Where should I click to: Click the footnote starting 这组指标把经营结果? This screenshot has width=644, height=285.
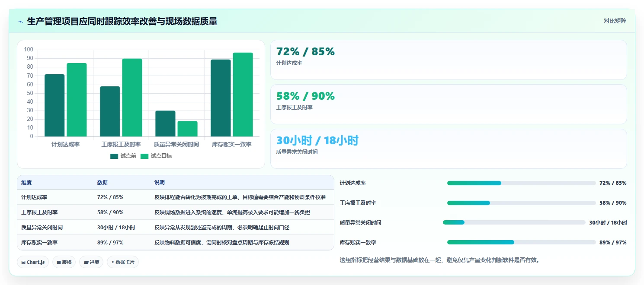point(439,260)
